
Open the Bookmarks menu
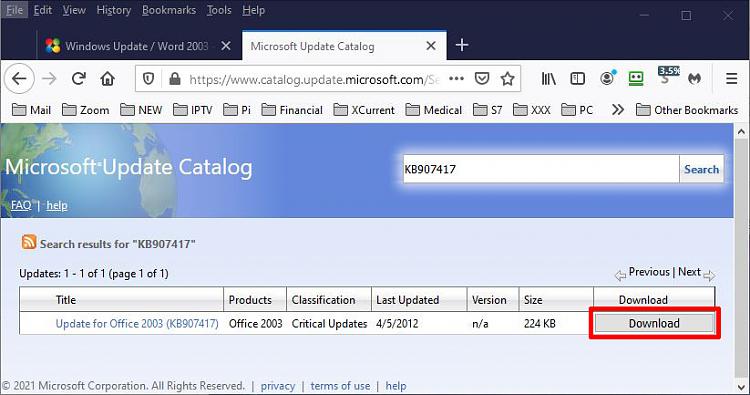tap(169, 10)
